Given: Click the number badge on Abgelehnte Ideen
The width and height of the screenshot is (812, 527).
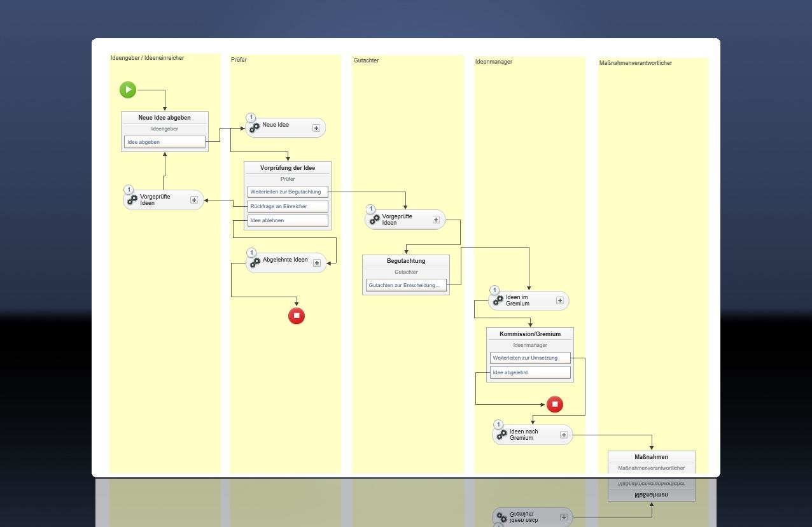Looking at the screenshot, I should 251,253.
